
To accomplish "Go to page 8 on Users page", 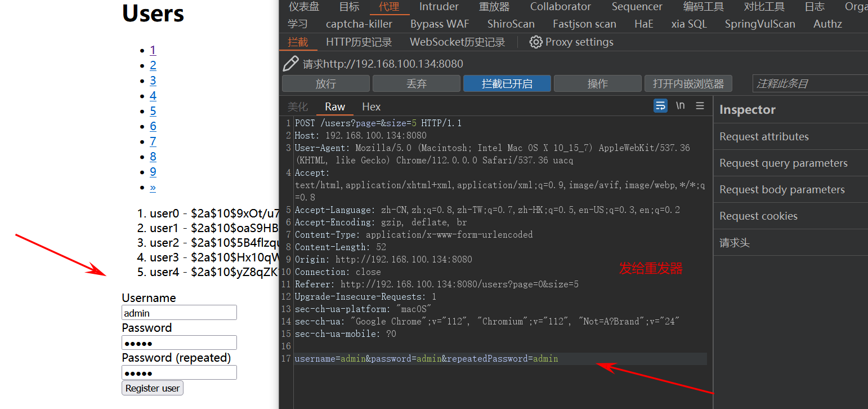I will (153, 157).
